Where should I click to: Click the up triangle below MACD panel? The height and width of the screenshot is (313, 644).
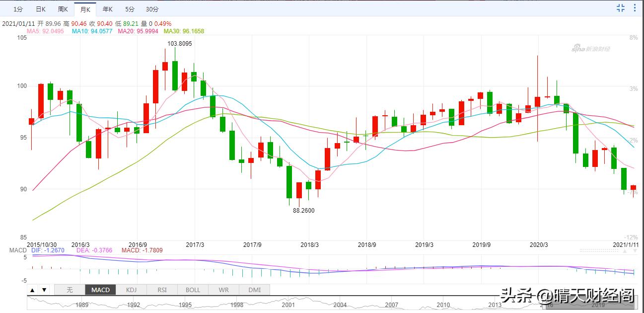pos(32,290)
